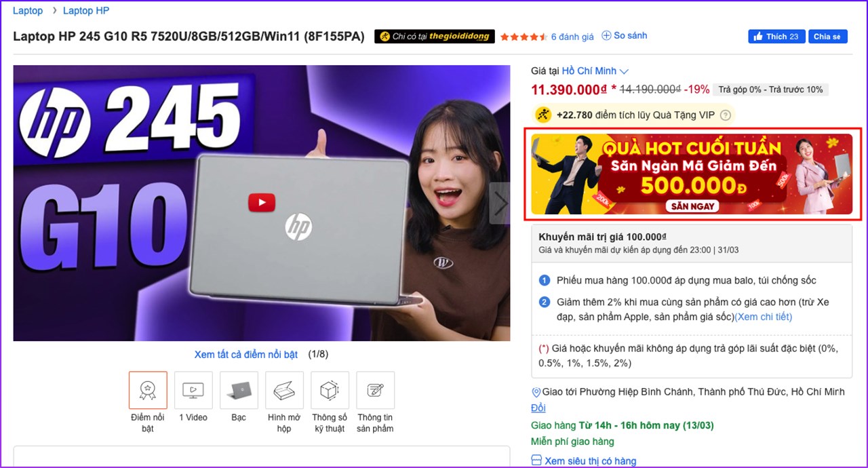
Task: Open the Laptop breadcrumb link
Action: [x=28, y=11]
